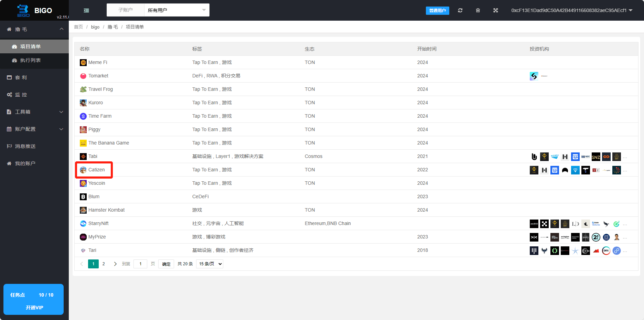Image resolution: width=644 pixels, height=320 pixels.
Task: Open 监控 in the sidebar
Action: [x=34, y=95]
